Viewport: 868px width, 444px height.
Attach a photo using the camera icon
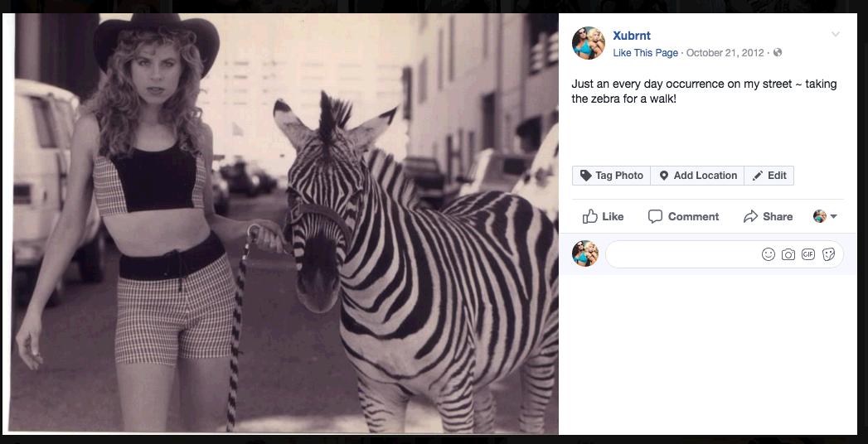pos(788,254)
